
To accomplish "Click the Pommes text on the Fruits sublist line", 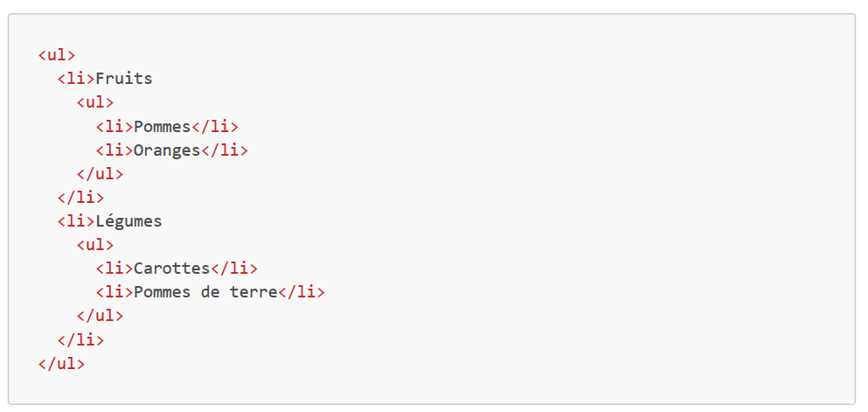I will coord(162,126).
